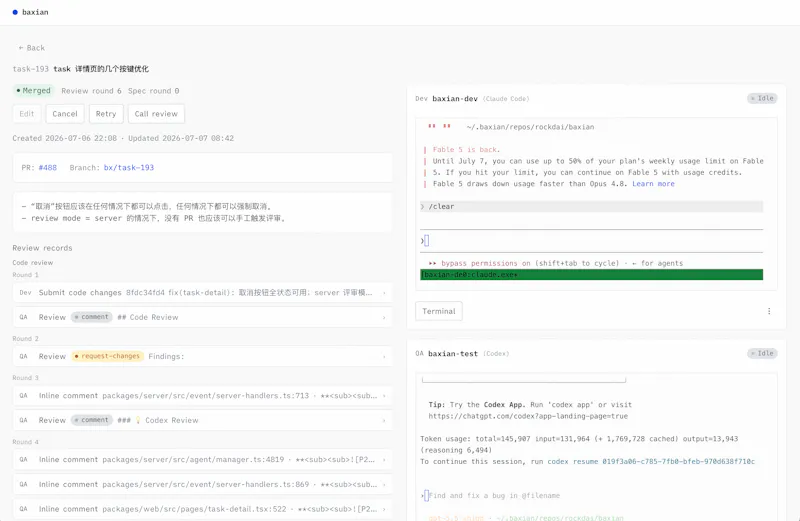
Task: Click the baxian-dev agent name
Action: 455,98
